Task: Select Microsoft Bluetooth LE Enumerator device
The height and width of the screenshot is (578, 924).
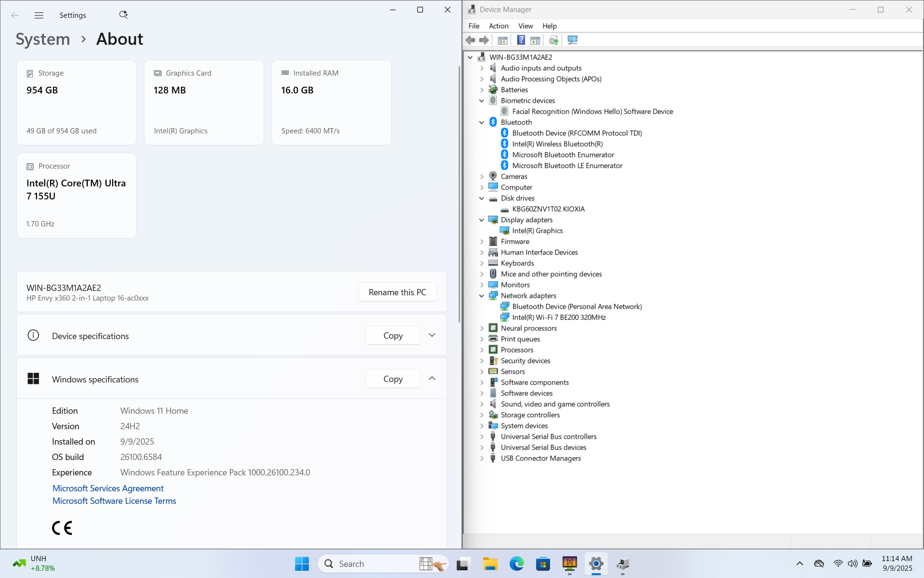Action: tap(567, 166)
